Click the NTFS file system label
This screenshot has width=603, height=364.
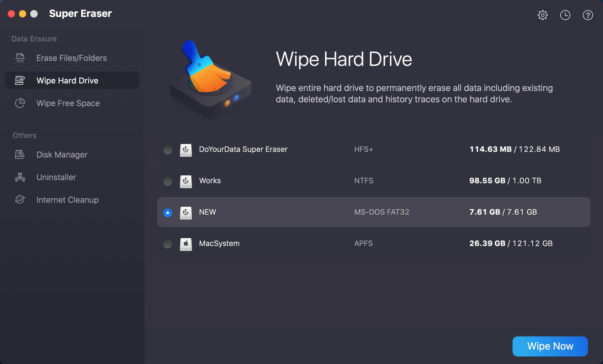click(x=364, y=181)
